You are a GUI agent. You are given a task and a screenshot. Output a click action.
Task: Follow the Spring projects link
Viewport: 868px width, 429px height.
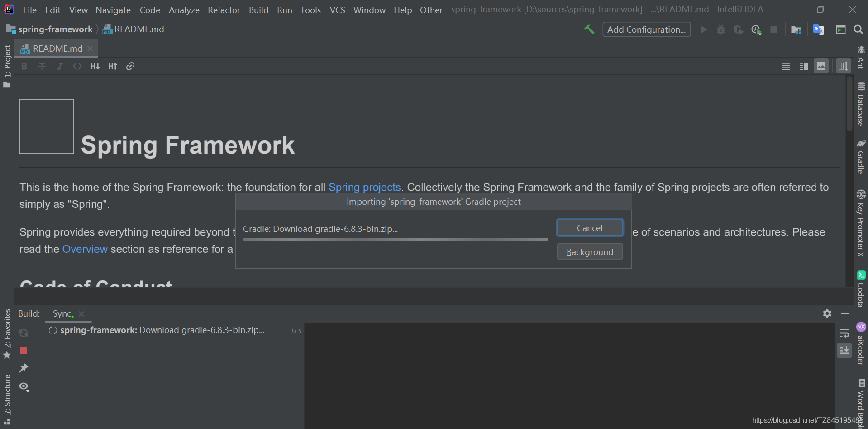[365, 187]
